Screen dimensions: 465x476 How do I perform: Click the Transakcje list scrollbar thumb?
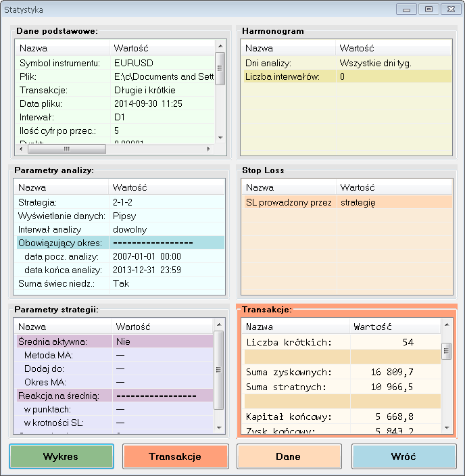(447, 351)
